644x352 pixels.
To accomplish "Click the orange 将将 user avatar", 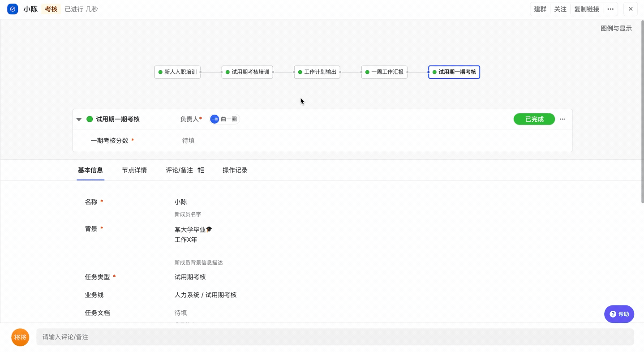I will [x=20, y=337].
